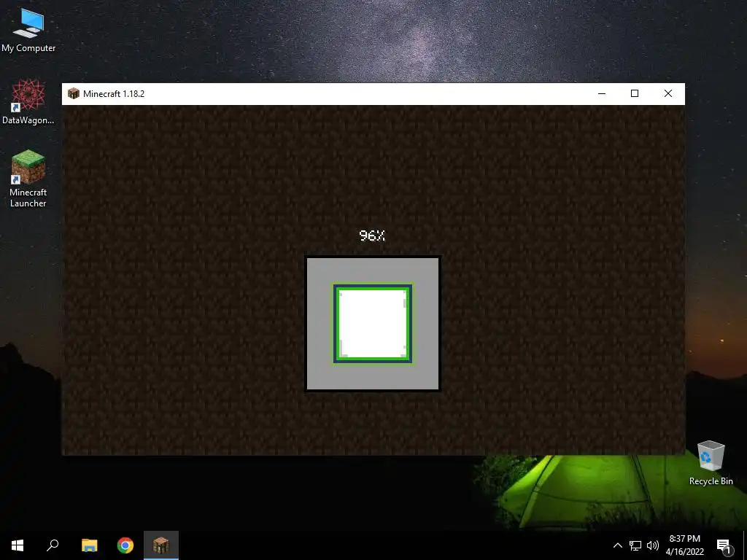The image size is (747, 560).
Task: Click the Show desktop strip on taskbar
Action: click(745, 545)
